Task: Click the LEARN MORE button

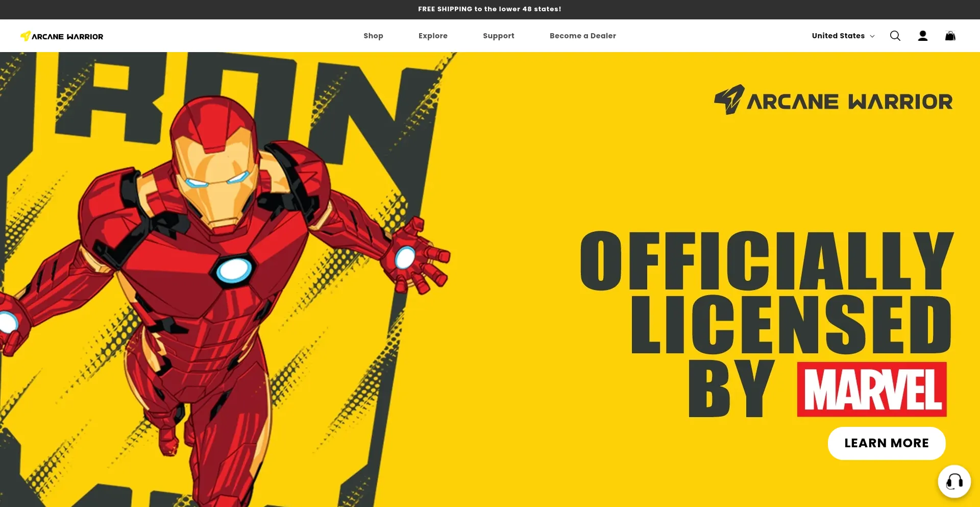Action: (x=887, y=443)
